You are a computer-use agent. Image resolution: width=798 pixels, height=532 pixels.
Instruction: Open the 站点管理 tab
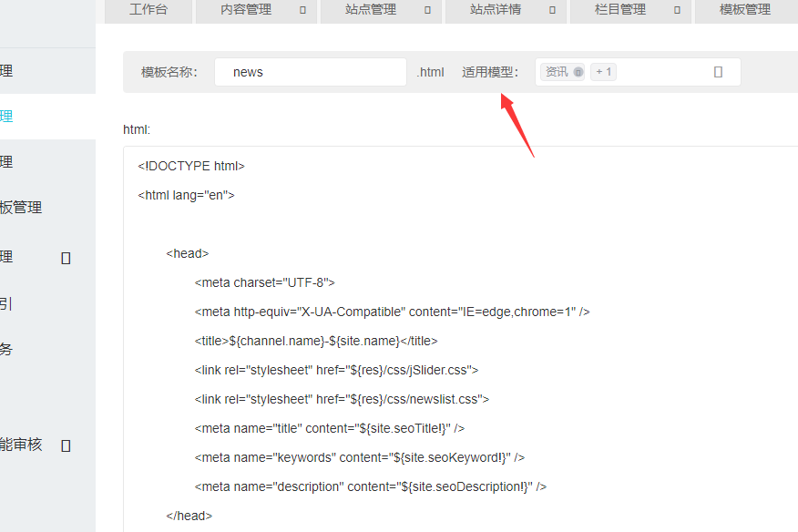(x=371, y=10)
